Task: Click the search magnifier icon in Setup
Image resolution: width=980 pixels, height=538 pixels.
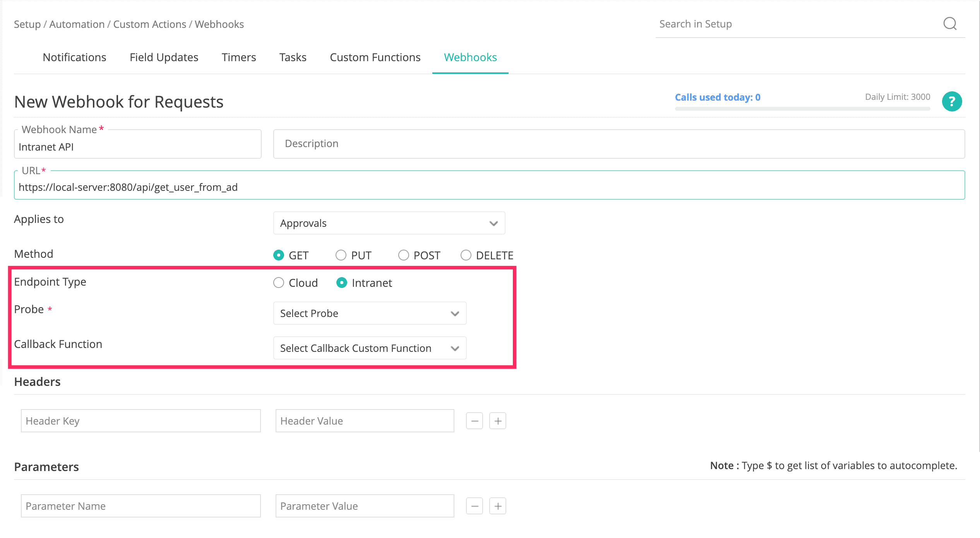Action: point(949,24)
